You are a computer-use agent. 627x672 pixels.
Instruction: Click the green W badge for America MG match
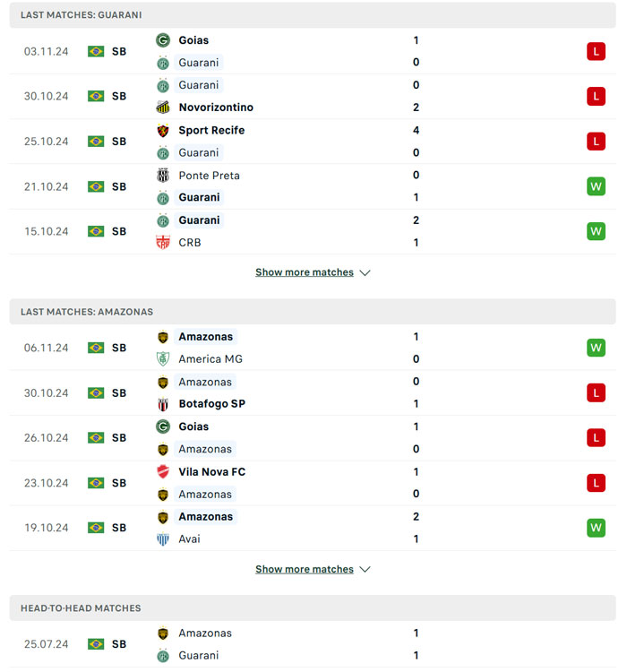[596, 348]
